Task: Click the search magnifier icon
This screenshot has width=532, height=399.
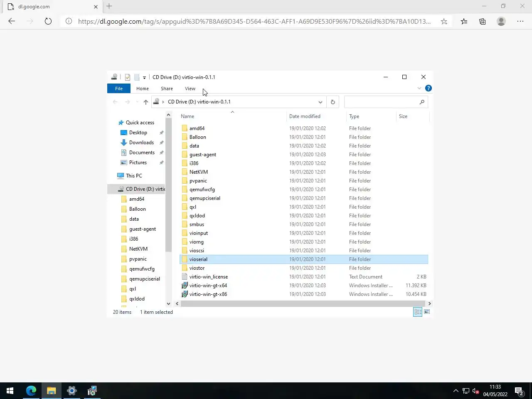Action: [x=422, y=102]
